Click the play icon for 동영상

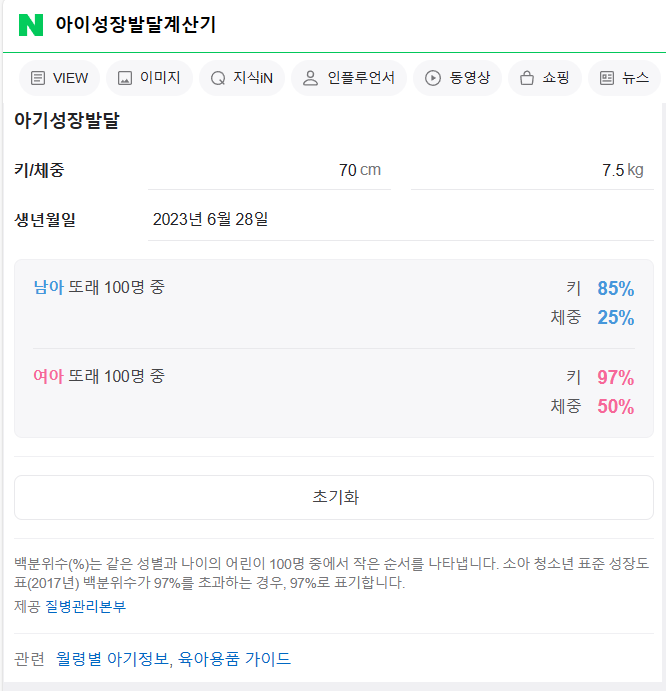pos(432,78)
